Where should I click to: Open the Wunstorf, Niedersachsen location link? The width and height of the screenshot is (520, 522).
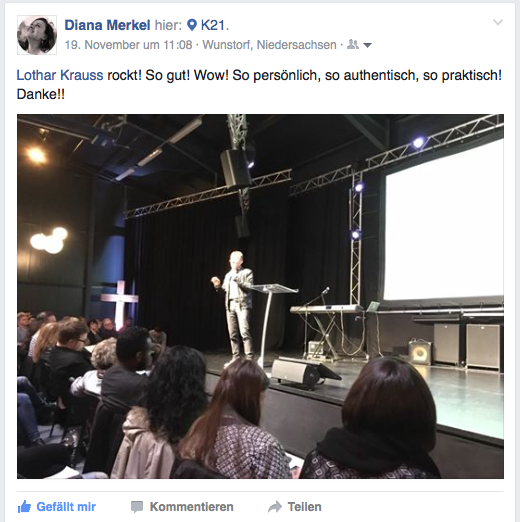[x=269, y=45]
